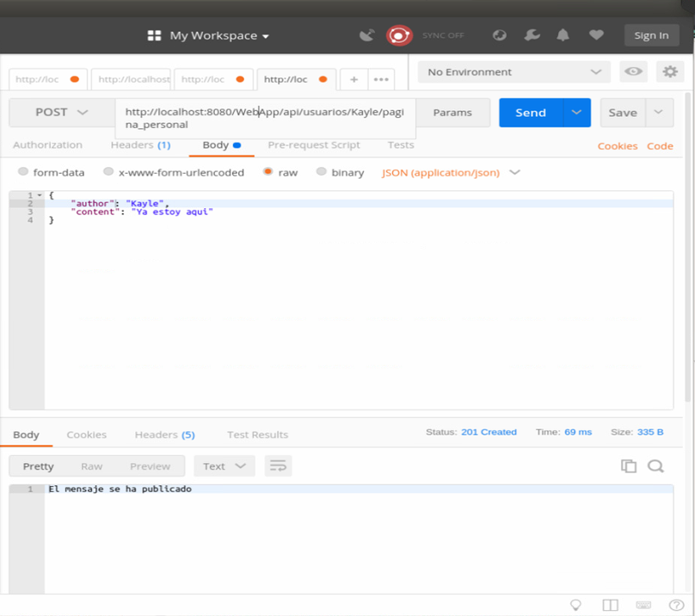Select the http://localhost request tab
The image size is (695, 616).
point(132,79)
